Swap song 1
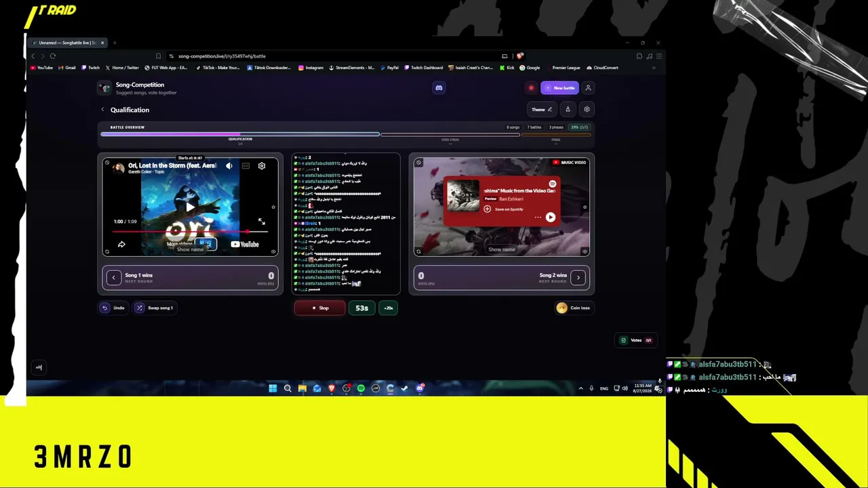868x488 pixels. [x=155, y=308]
